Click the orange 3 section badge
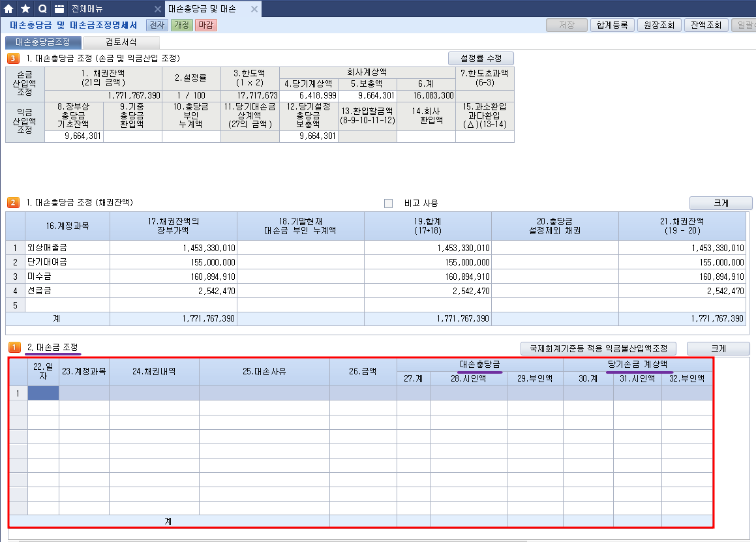 pos(13,59)
